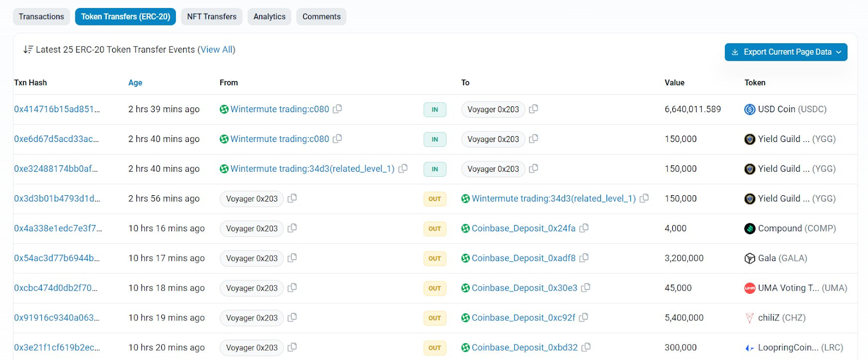Copy Voyager 0x203 From address in LRC row
This screenshot has height=360, width=868.
pyautogui.click(x=292, y=348)
